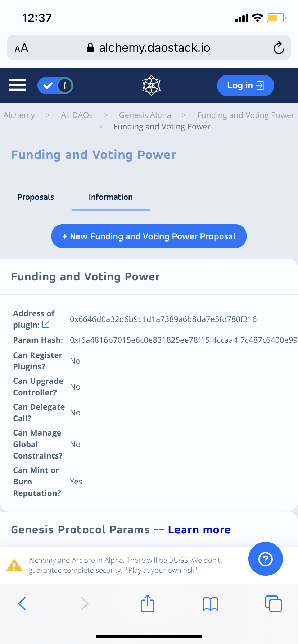Viewport: 298px width, 644px height.
Task: Go to Alchemy breadcrumb link
Action: click(19, 115)
